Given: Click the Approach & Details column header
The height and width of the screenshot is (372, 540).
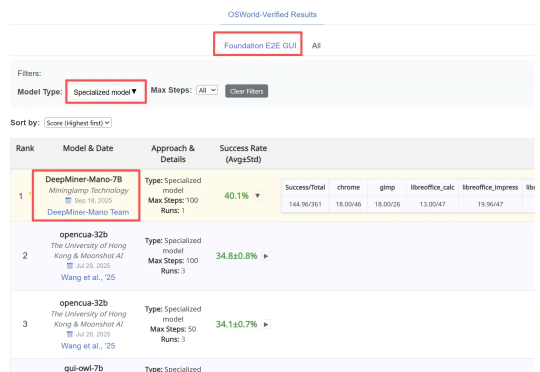Looking at the screenshot, I should coord(173,154).
